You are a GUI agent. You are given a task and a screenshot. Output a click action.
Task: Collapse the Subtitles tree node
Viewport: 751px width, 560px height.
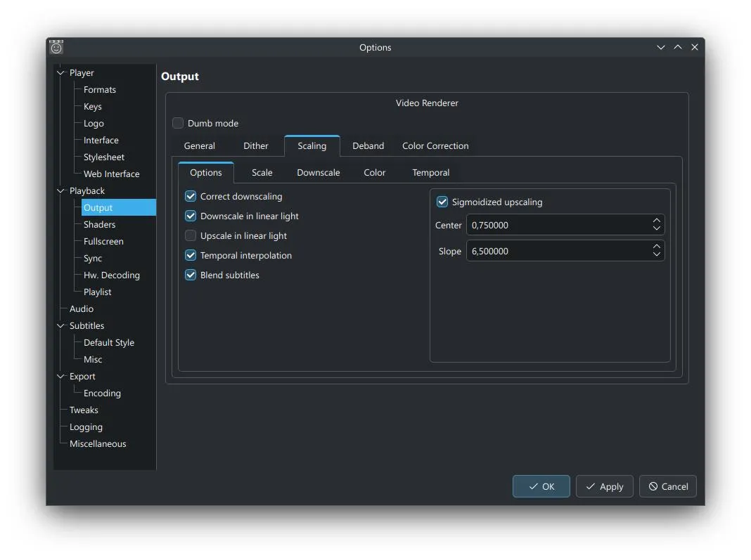(x=61, y=325)
